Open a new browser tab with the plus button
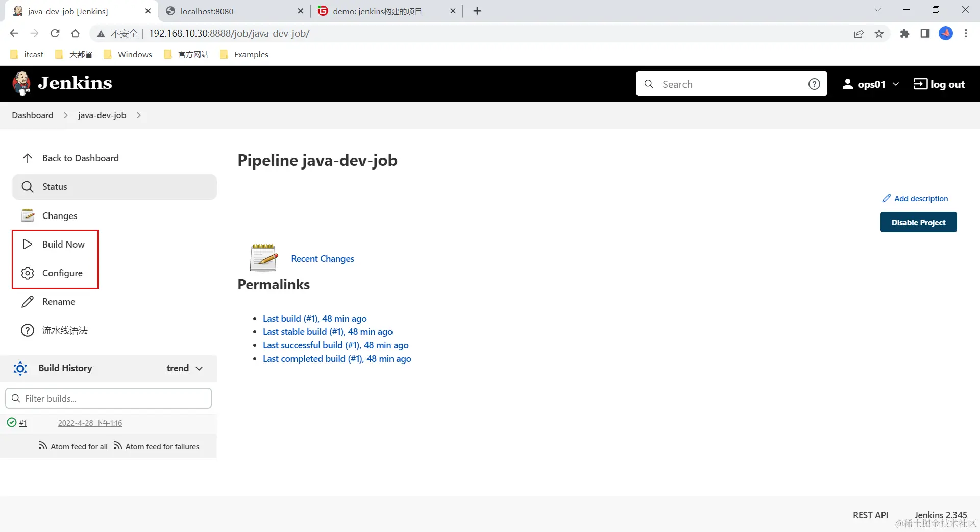 477,11
